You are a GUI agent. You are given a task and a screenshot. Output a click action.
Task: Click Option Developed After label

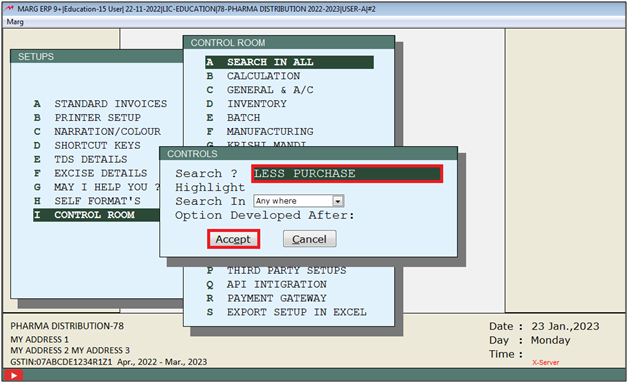click(x=265, y=215)
